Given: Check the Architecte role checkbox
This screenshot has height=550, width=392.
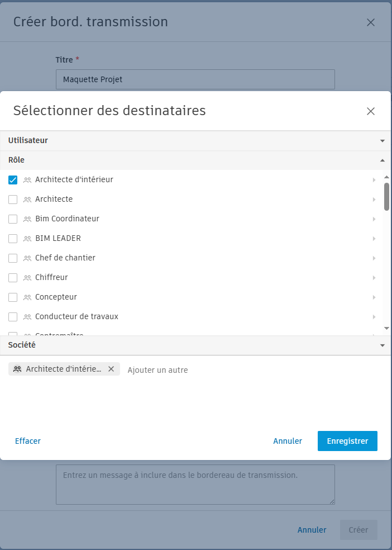Looking at the screenshot, I should click(x=13, y=200).
